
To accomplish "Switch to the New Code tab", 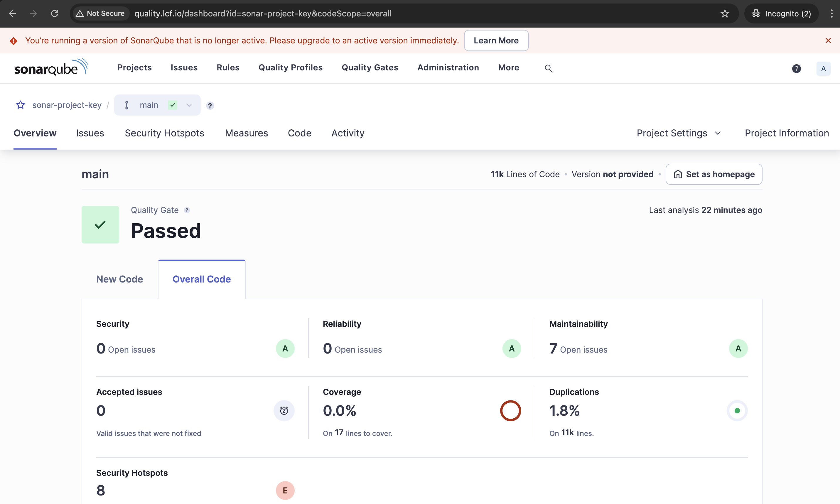I will (x=119, y=279).
